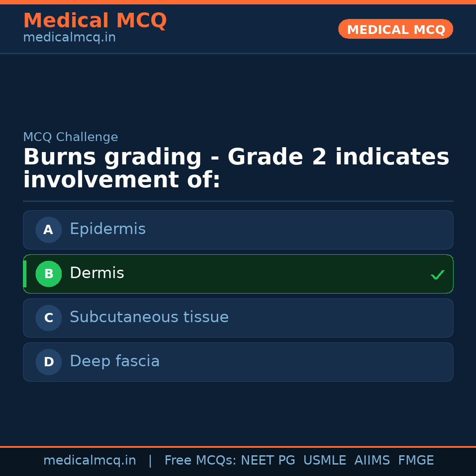Open the medicalmcq.in link below the logo
476x476 pixels.
point(69,37)
